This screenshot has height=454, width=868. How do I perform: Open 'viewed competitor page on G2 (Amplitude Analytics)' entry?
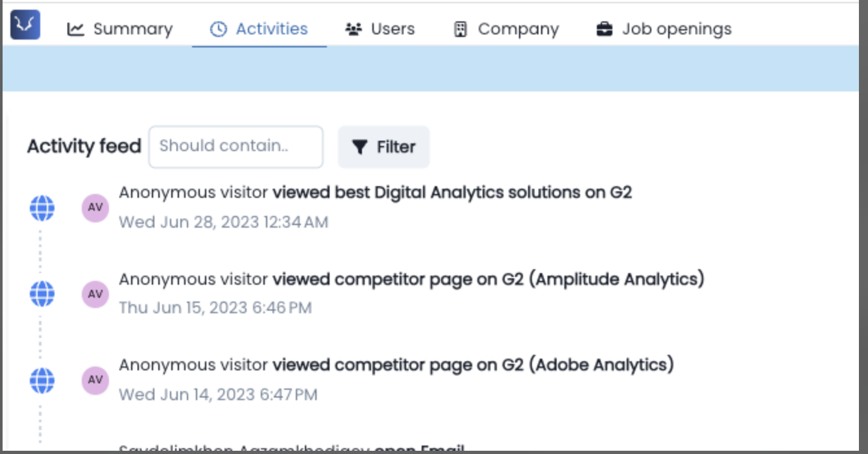point(488,280)
